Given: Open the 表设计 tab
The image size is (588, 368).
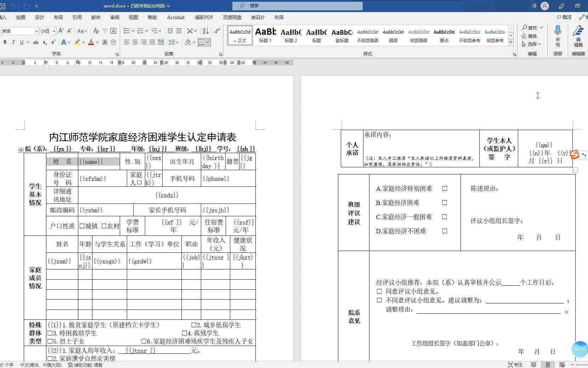Looking at the screenshot, I should click(x=258, y=17).
